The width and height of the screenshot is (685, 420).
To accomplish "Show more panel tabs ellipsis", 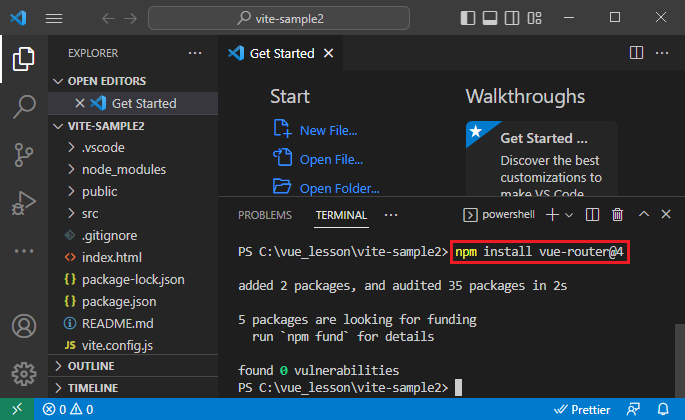I will pos(391,215).
